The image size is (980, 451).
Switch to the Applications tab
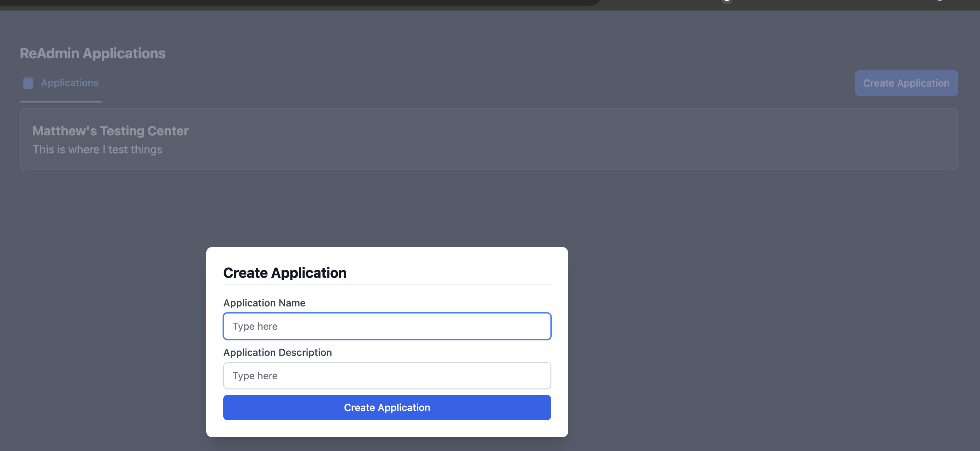point(70,83)
